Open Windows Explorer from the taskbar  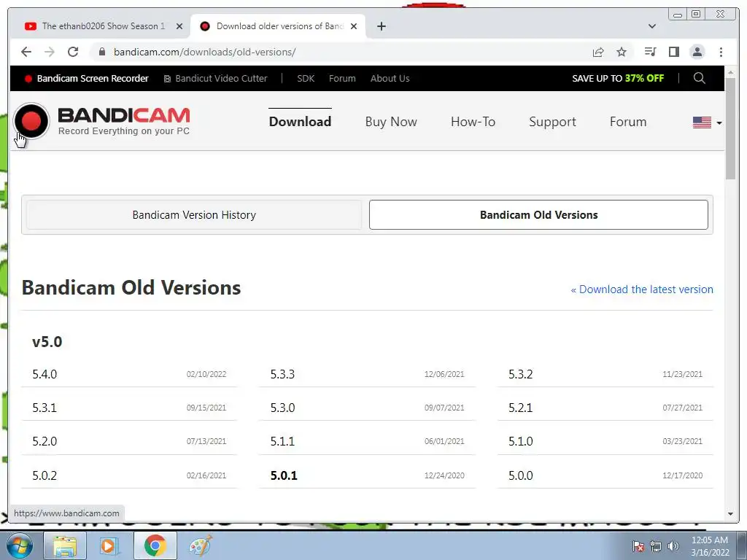click(x=65, y=545)
